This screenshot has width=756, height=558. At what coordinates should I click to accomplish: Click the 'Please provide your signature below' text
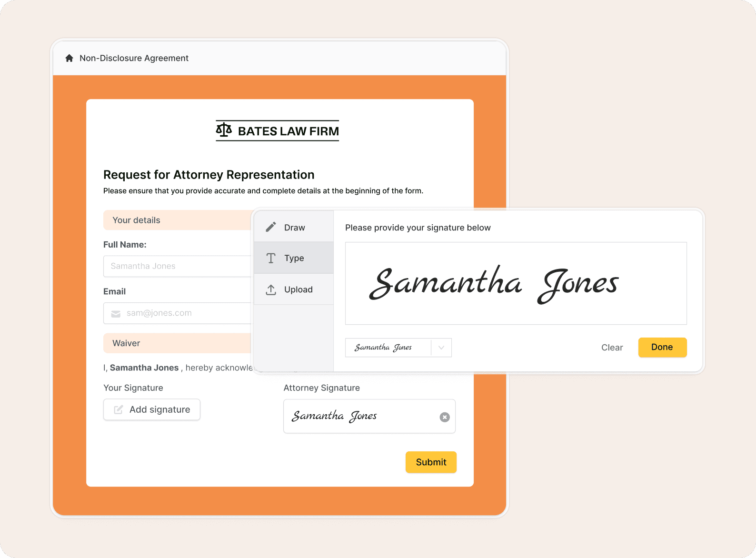point(418,228)
